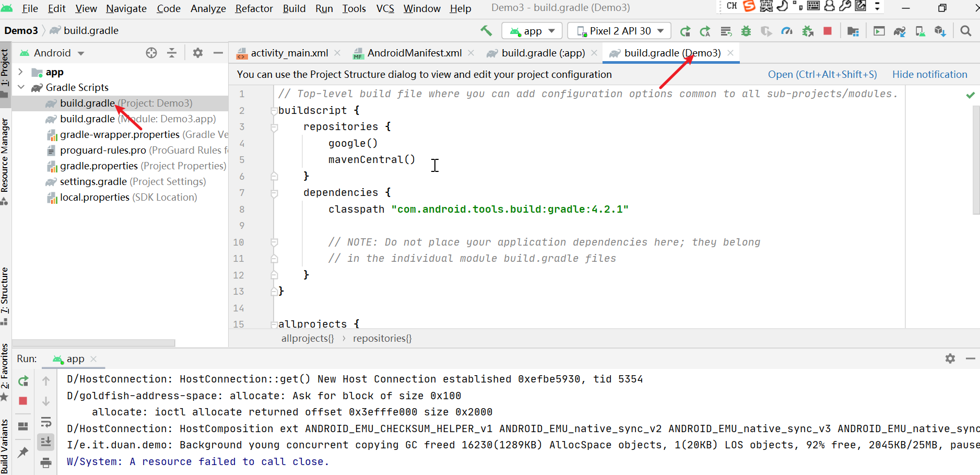
Task: Toggle soft-wrap in Run console
Action: pyautogui.click(x=46, y=422)
